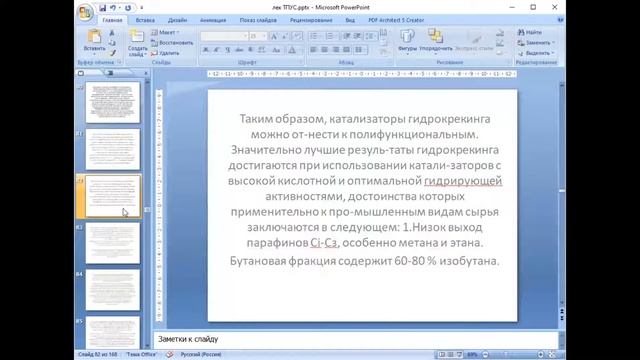This screenshot has height=360, width=640.
Task: Click Удалить to delete the slide
Action: (x=165, y=53)
